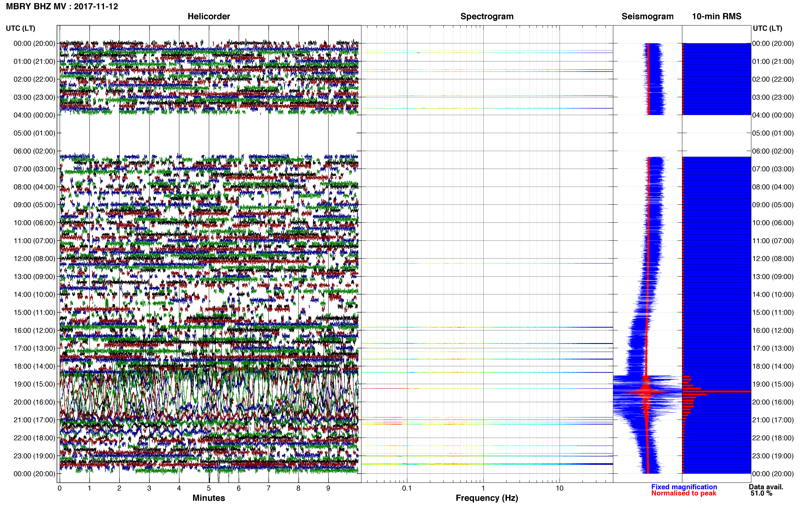This screenshot has height=508, width=812.
Task: Select the '0.1' frequency tick label
Action: pos(407,488)
